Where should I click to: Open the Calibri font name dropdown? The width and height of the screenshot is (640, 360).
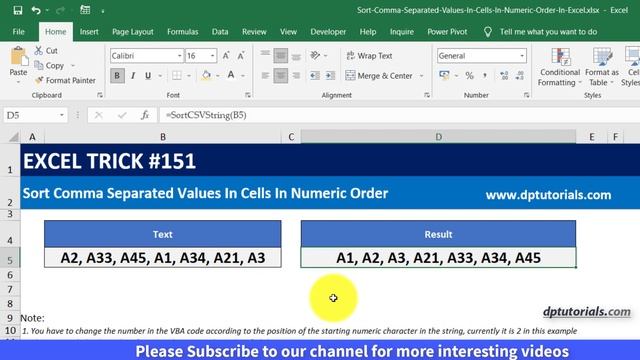pyautogui.click(x=179, y=56)
